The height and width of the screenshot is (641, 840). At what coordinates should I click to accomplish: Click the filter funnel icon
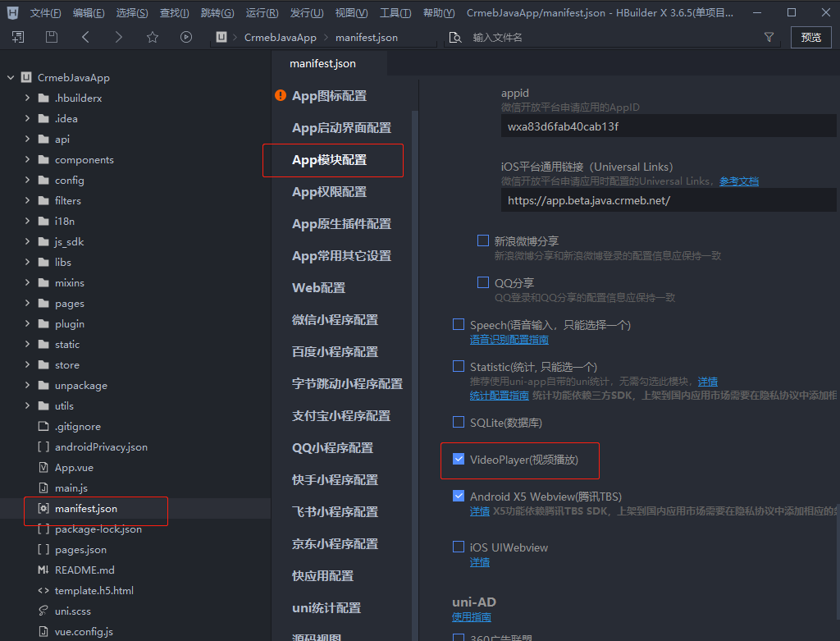coord(769,37)
